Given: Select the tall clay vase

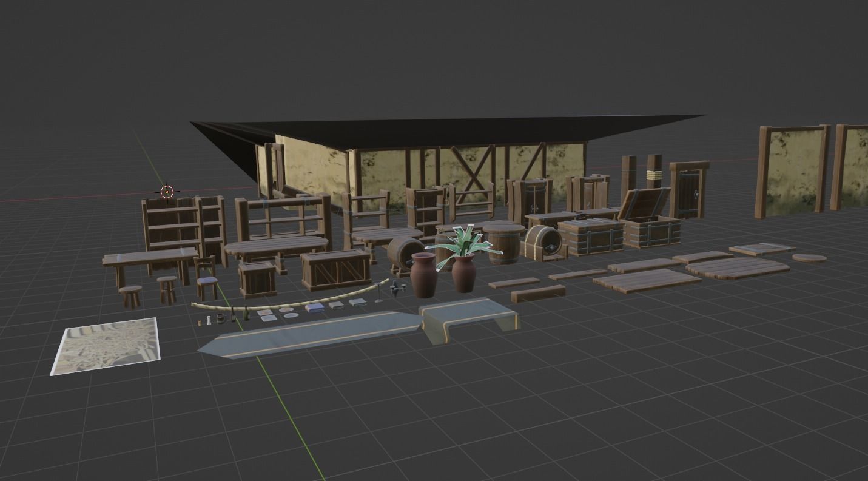Looking at the screenshot, I should [424, 272].
